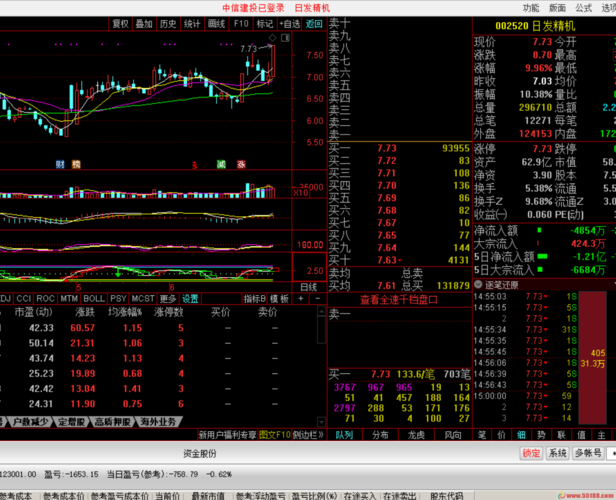This screenshot has height=500, width=616.
Task: Click the 锁定 lock button
Action: pyautogui.click(x=532, y=453)
